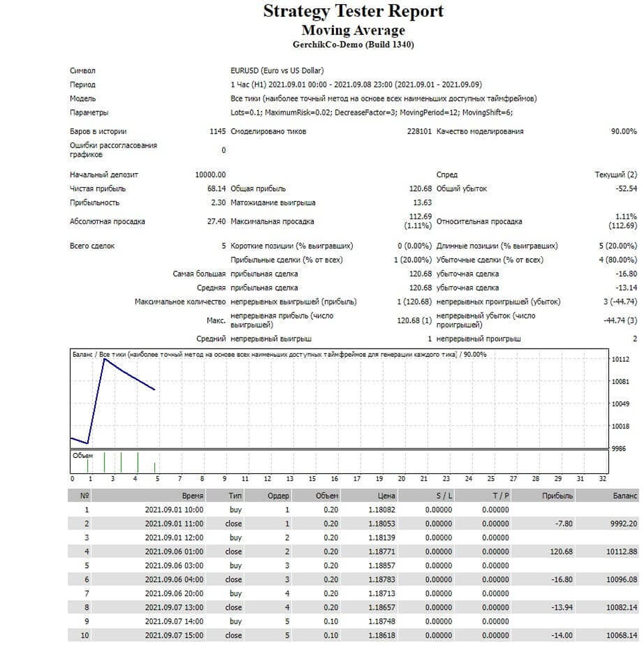Click the 'S / L' column header
Image resolution: width=644 pixels, height=645 pixels.
pos(443,495)
